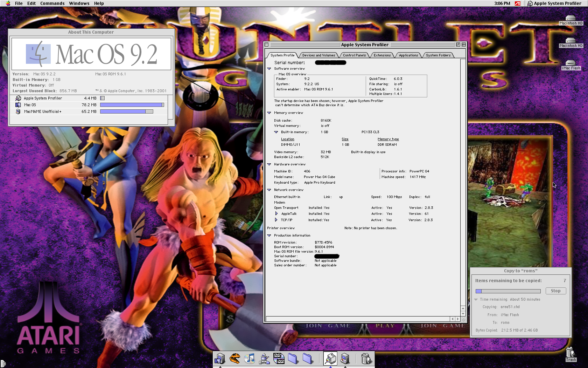Open the Help menu
Viewport: 588px width, 368px height.
coord(99,3)
